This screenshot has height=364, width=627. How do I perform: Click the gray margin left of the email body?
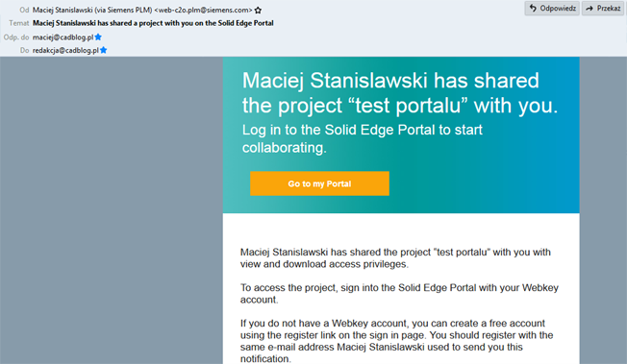tap(112, 210)
